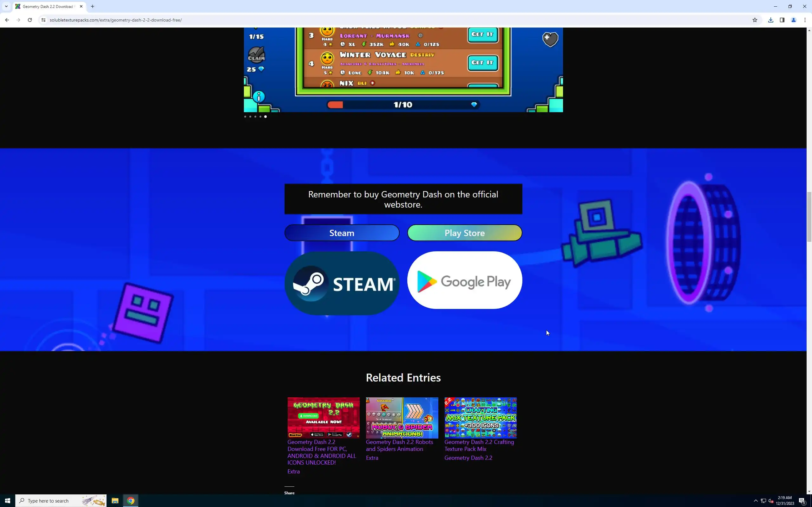Close the Geometry Dash 2.2 Download tab
Screen dimensions: 812x507
tap(81, 6)
